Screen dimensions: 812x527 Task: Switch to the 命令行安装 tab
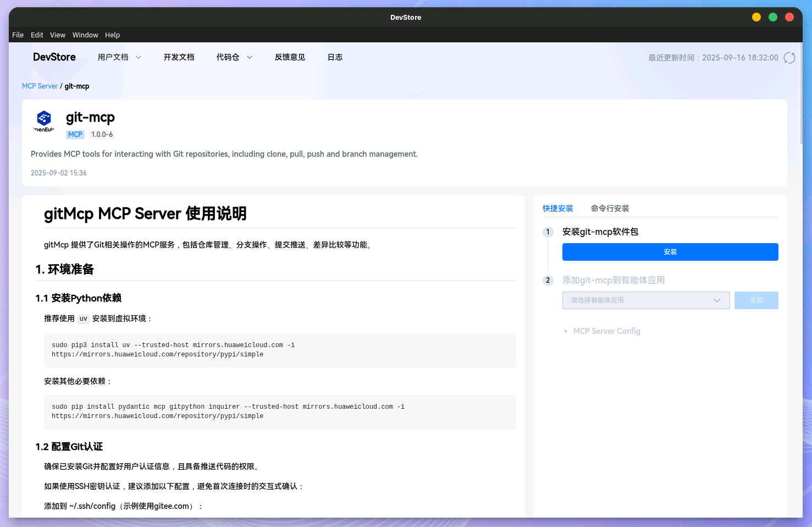pyautogui.click(x=610, y=208)
